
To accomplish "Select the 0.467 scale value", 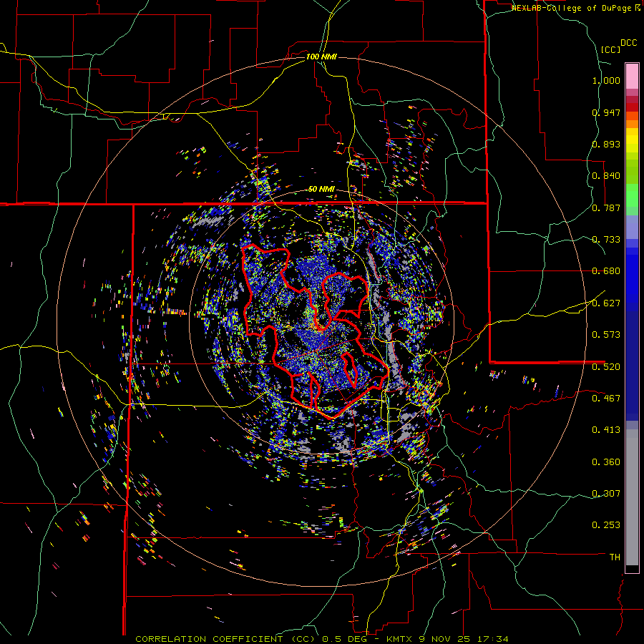I will (x=606, y=398).
